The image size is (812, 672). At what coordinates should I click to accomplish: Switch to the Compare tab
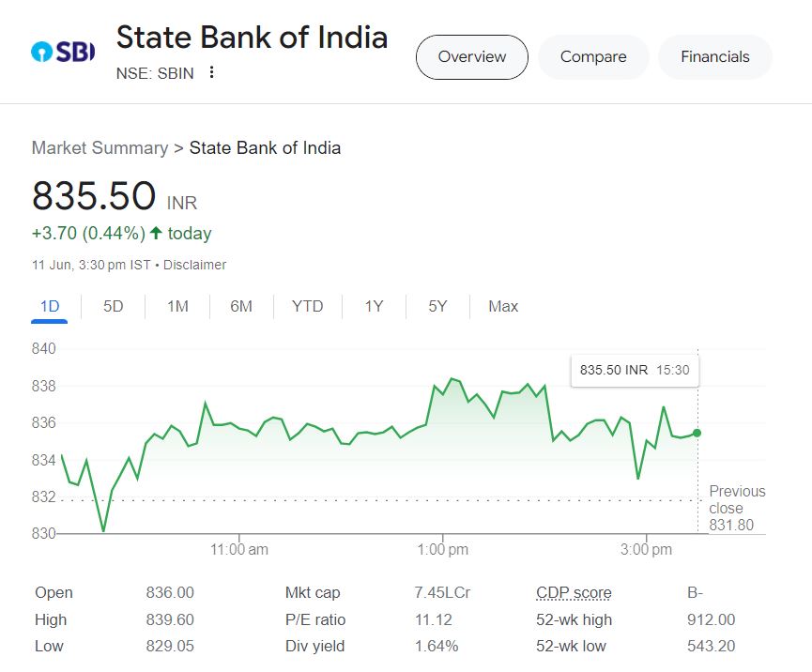pos(593,56)
